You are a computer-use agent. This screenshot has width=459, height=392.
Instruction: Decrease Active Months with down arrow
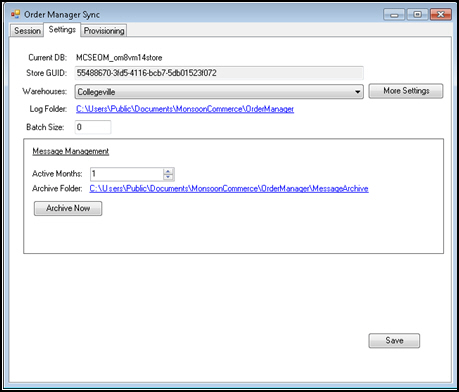168,177
